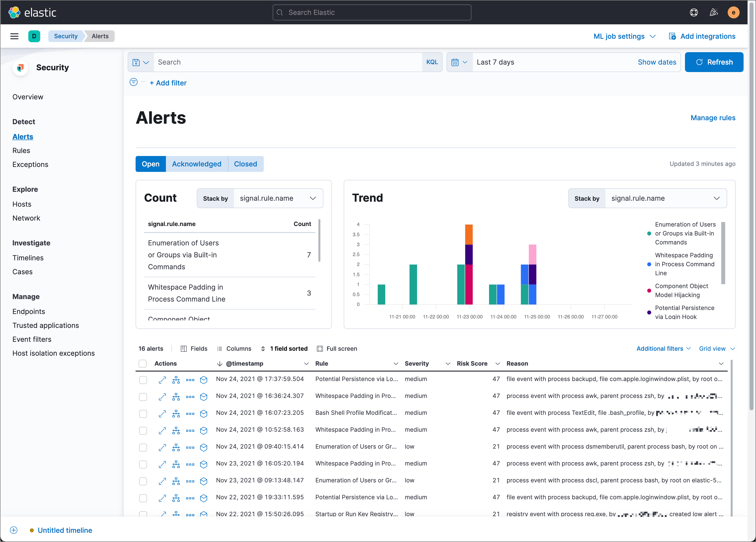Open the Timelines investigate section
Viewport: 756px width, 542px height.
coord(28,257)
